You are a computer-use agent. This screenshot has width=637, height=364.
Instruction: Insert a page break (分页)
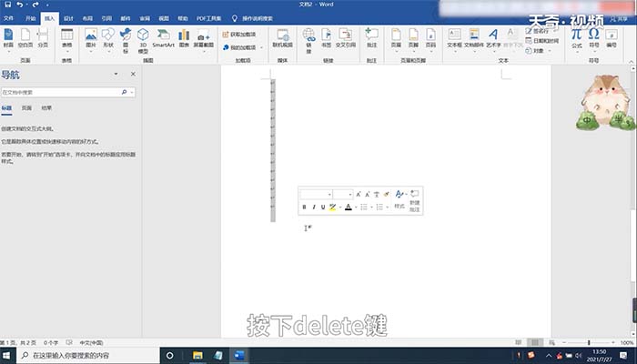tap(43, 38)
